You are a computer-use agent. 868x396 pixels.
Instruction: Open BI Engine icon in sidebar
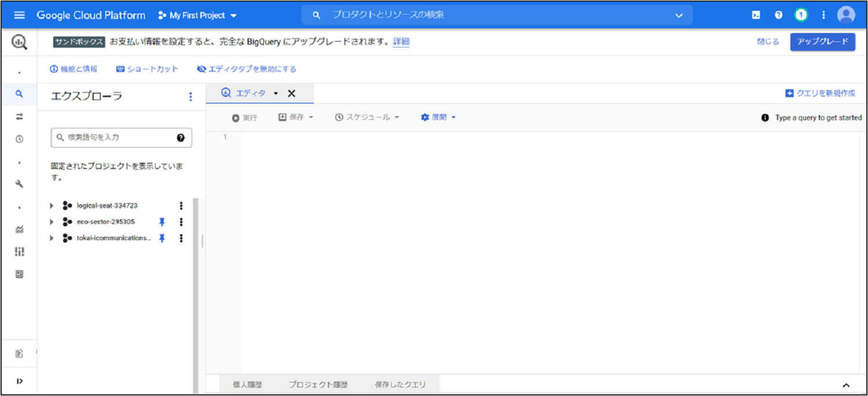[20, 274]
